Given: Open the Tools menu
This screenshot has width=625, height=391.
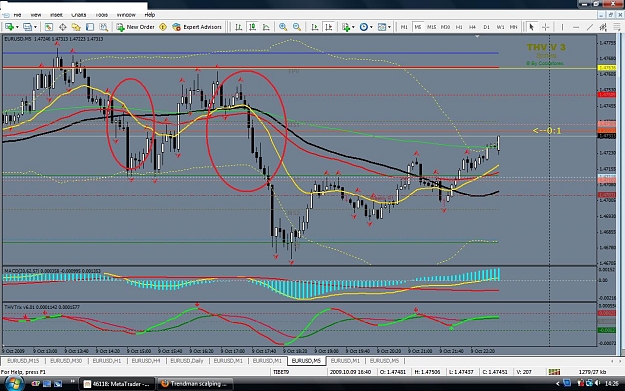Looking at the screenshot, I should pyautogui.click(x=102, y=15).
